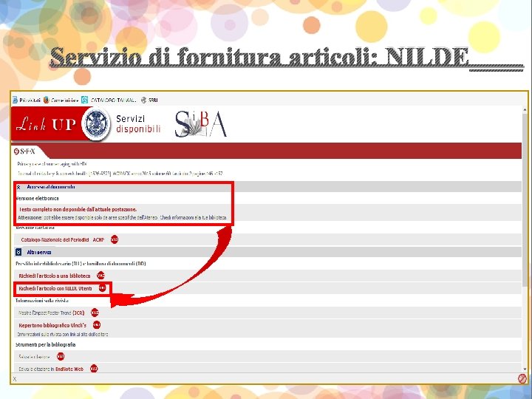The width and height of the screenshot is (532, 399).
Task: Click VAI next to Repertorio bibliografico Ulrich's
Action: click(97, 324)
